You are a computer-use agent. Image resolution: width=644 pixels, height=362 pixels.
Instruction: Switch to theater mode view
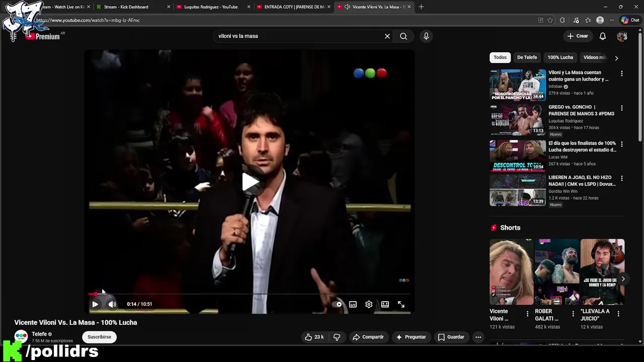tap(385, 304)
